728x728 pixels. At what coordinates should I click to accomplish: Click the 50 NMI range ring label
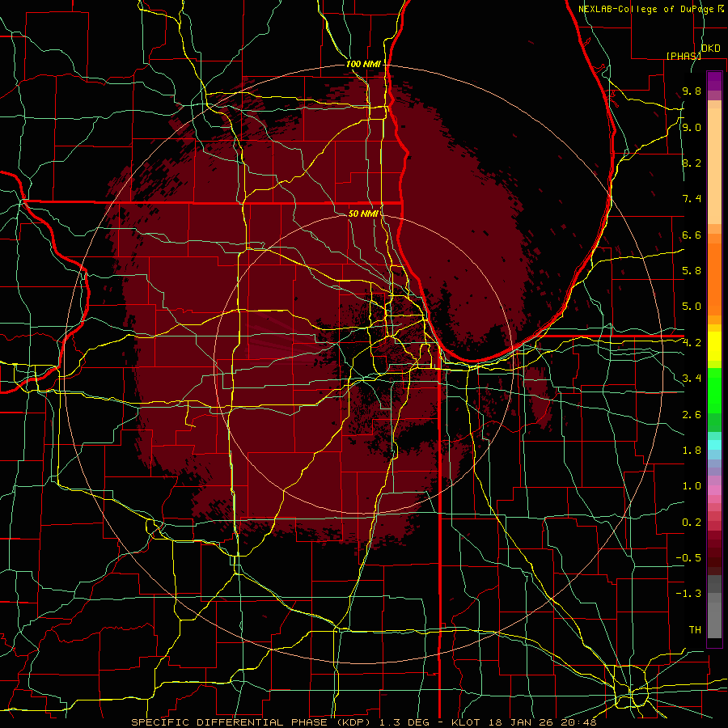tap(363, 214)
